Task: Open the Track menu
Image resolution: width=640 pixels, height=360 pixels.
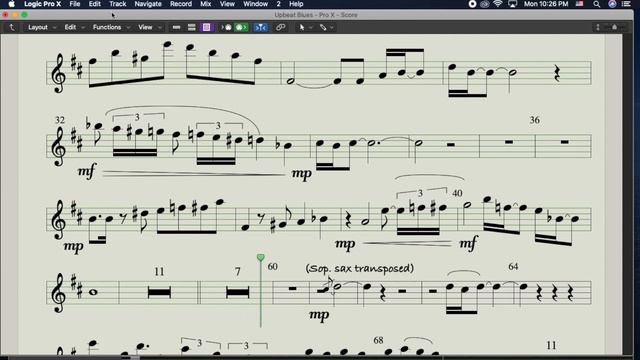Action: (118, 4)
